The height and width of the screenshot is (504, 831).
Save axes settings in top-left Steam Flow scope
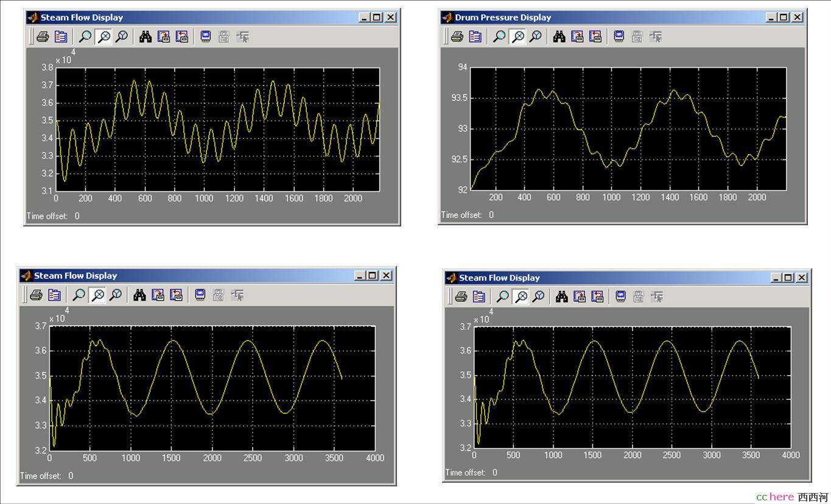[x=163, y=37]
